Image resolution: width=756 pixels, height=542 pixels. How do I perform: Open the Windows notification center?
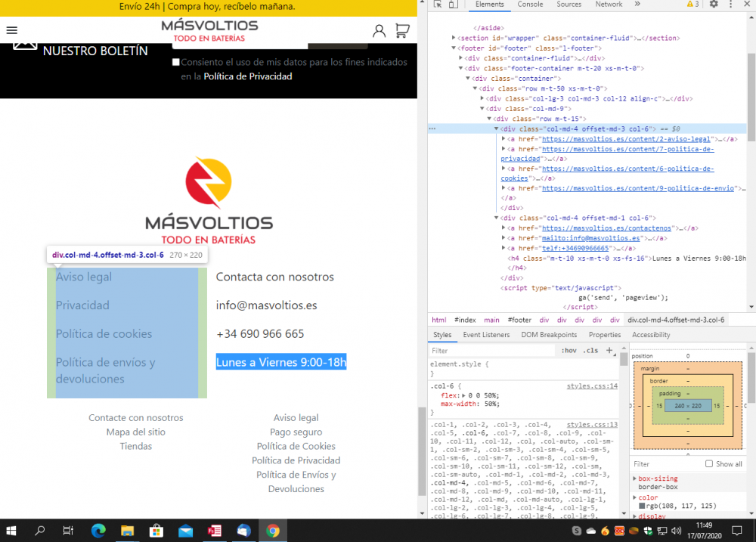point(737,531)
